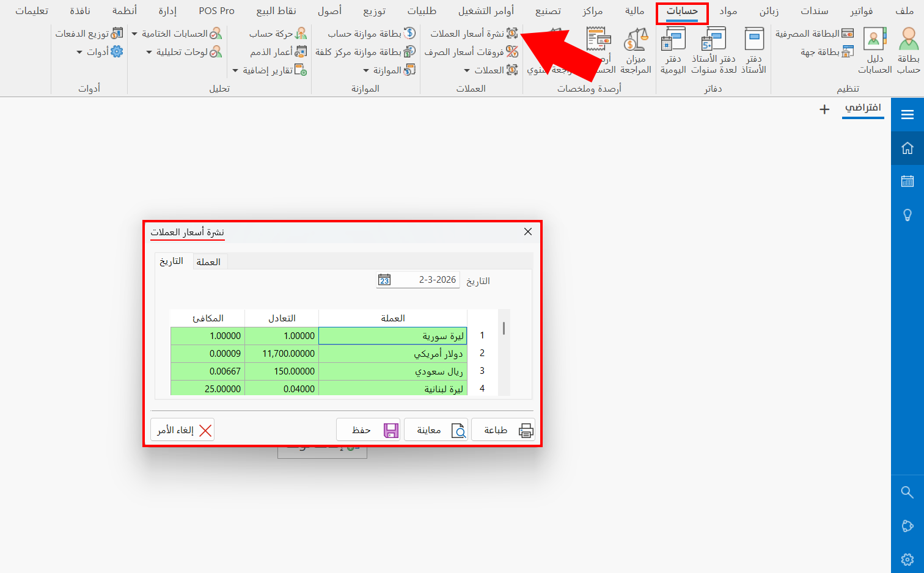Screen dimensions: 924x573
Task: Open date picker calendar icon in dialog
Action: [x=384, y=280]
